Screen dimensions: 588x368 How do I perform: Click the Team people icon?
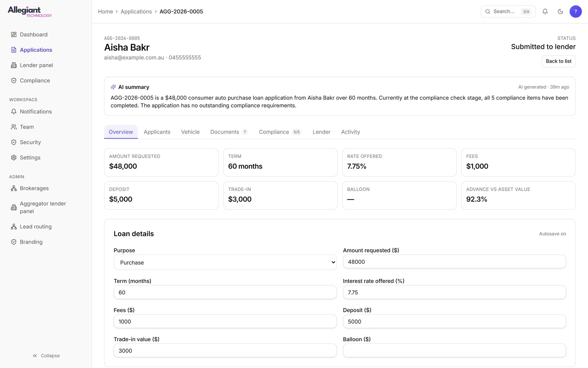click(14, 127)
